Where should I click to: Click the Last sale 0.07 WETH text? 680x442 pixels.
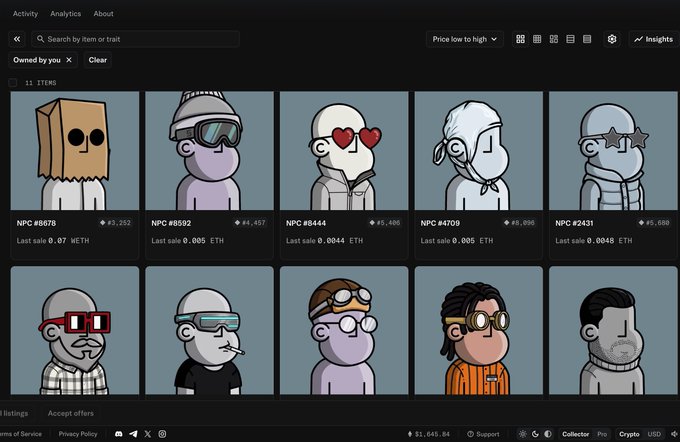coord(53,240)
